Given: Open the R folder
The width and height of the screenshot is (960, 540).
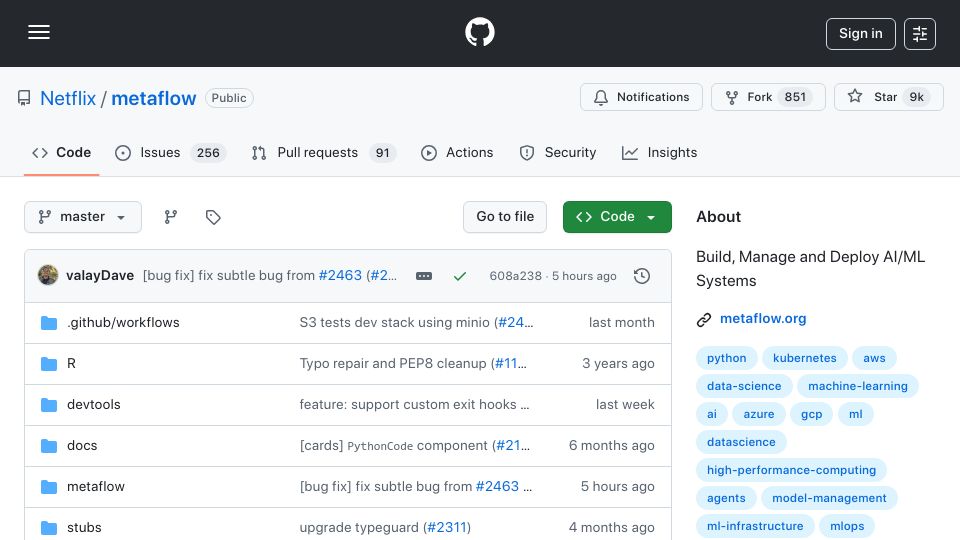Looking at the screenshot, I should coord(71,364).
